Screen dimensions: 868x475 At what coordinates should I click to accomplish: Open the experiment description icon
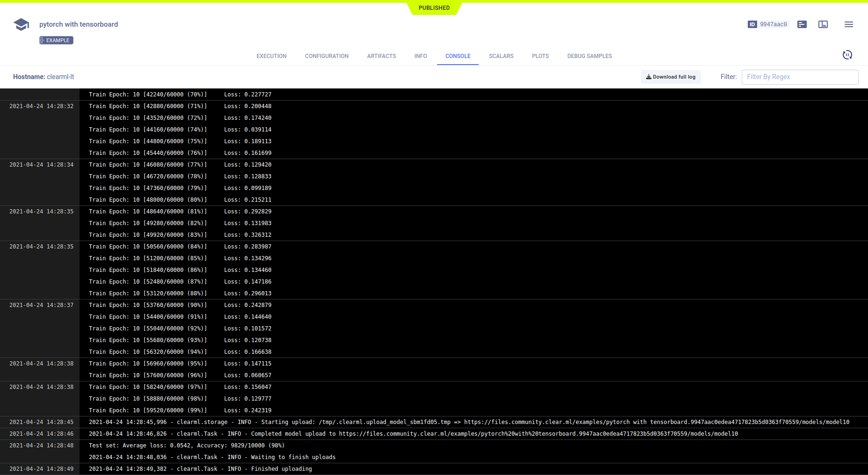click(x=802, y=24)
